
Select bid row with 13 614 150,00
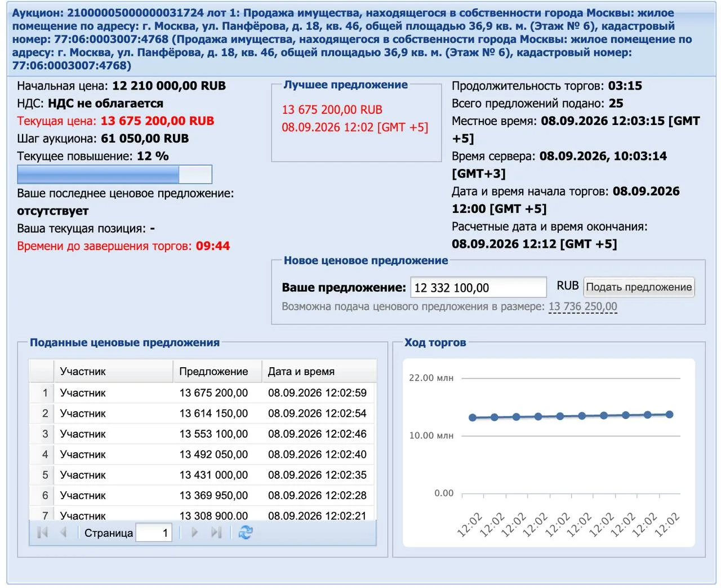202,413
